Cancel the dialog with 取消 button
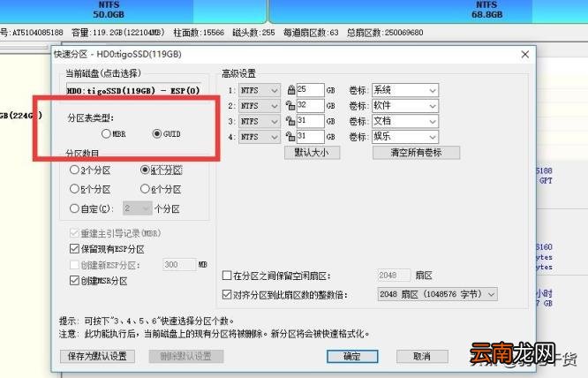588x378 pixels. pos(422,356)
